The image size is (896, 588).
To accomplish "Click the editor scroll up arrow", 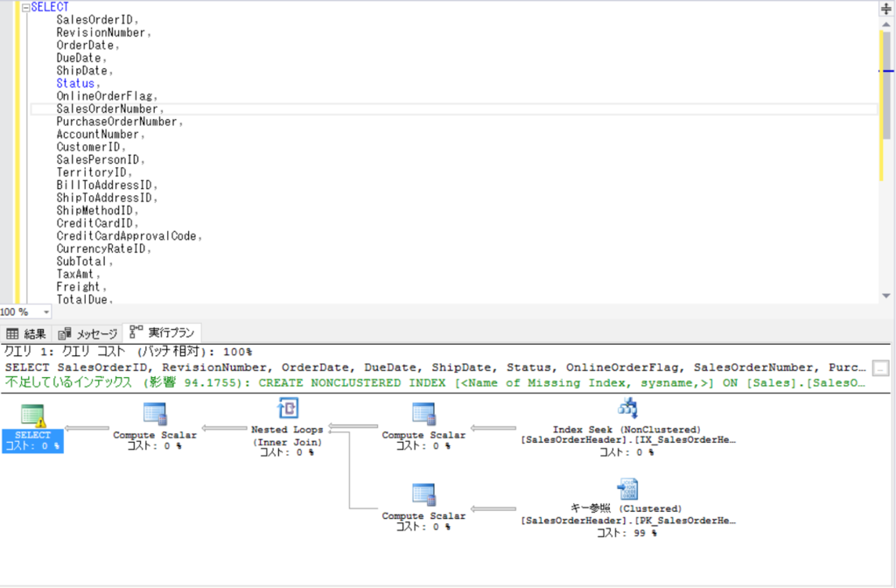I will click(886, 24).
